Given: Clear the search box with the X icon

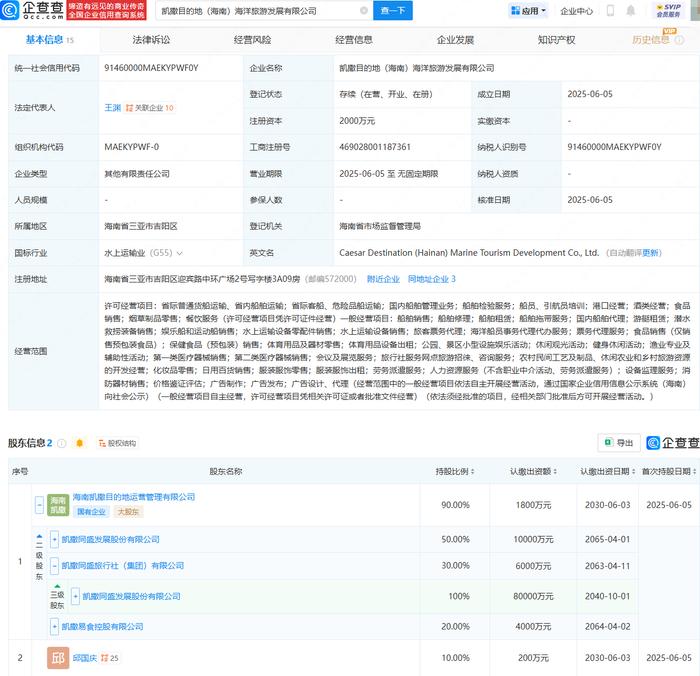Looking at the screenshot, I should pos(364,10).
